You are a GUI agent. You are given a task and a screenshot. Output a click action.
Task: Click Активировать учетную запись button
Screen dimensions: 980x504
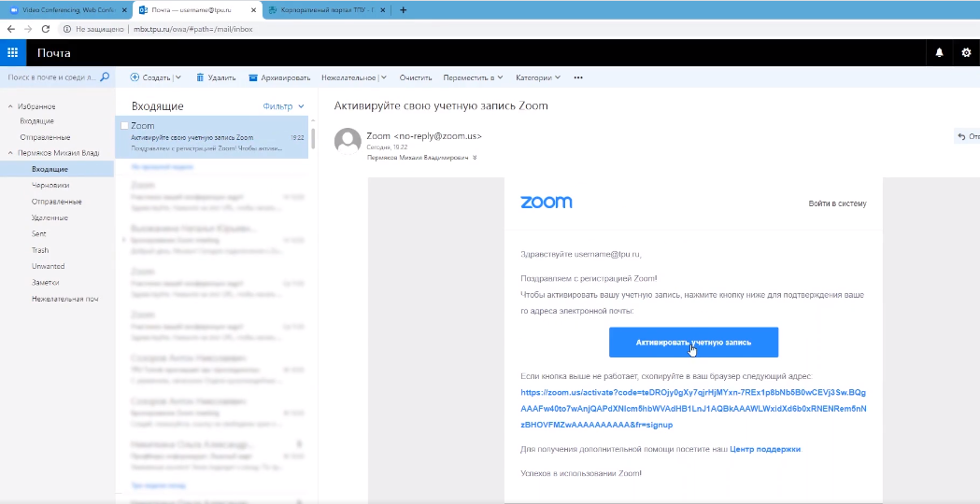[693, 343]
